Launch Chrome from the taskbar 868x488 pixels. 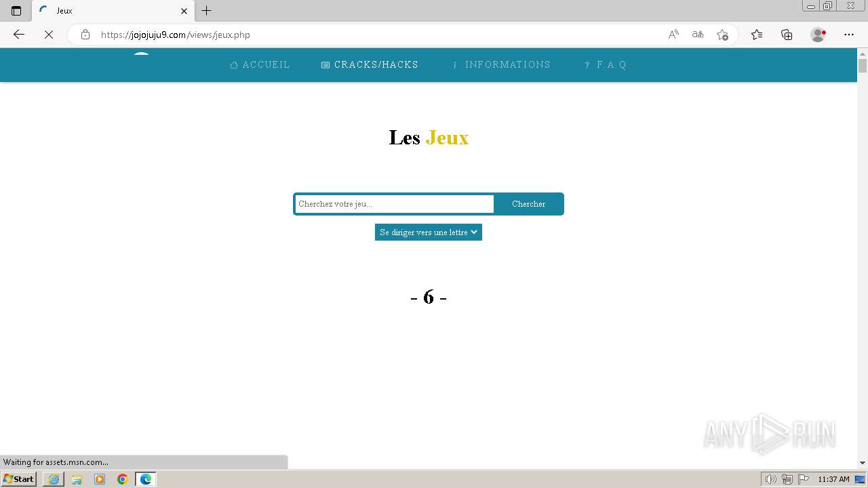point(123,479)
